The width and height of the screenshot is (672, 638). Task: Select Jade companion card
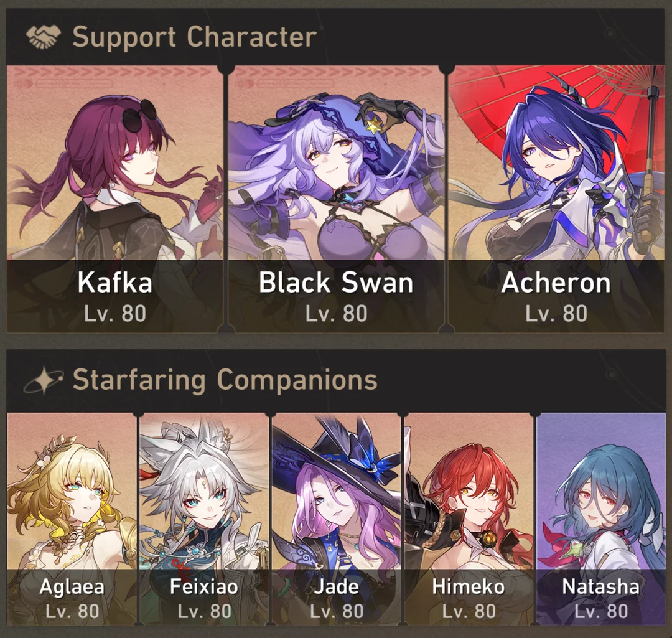(337, 519)
